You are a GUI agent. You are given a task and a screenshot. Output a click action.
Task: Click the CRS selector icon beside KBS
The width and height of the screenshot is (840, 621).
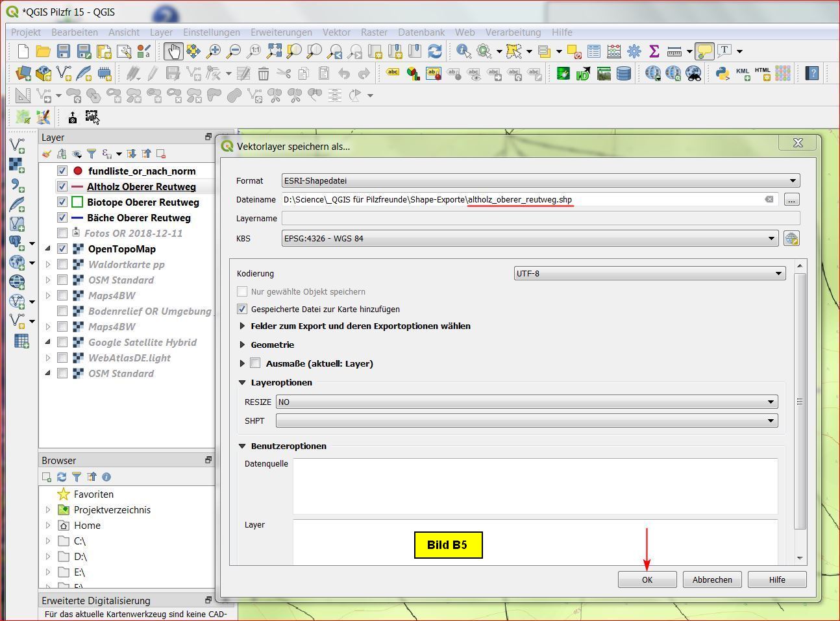pos(791,238)
